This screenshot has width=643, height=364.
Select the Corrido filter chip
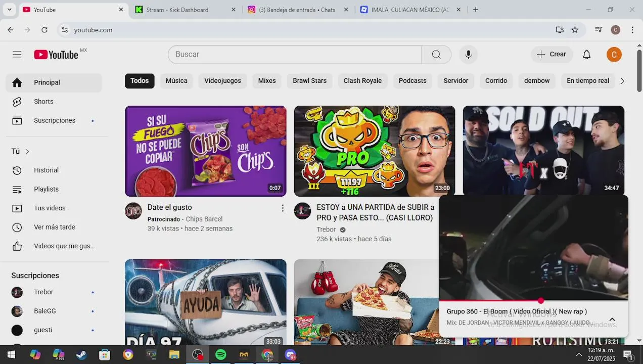coord(496,81)
